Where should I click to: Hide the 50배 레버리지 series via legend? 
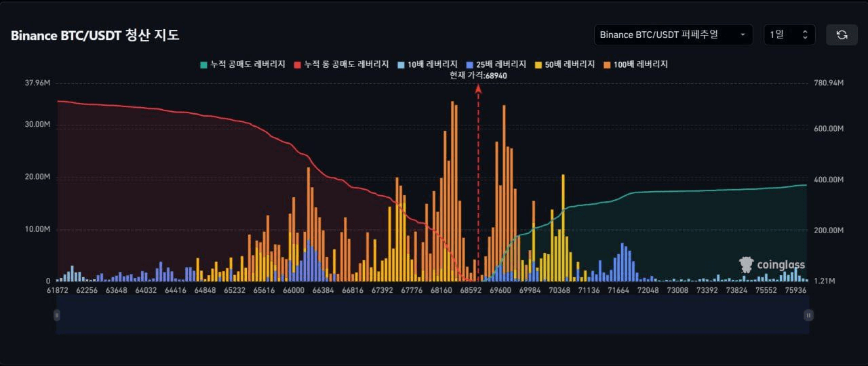pyautogui.click(x=539, y=64)
